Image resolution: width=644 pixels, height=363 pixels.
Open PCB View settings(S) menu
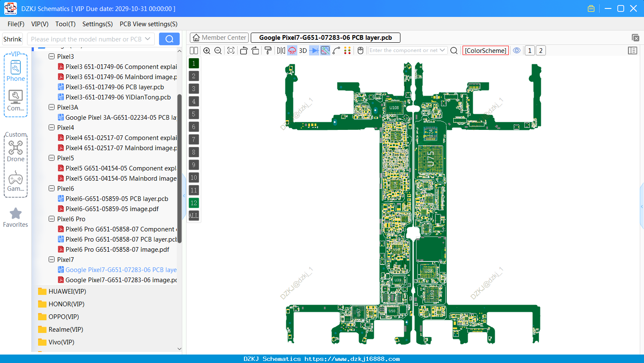[x=148, y=24]
